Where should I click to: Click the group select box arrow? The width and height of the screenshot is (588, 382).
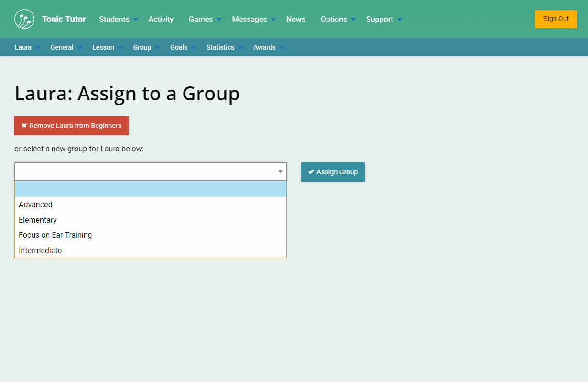[x=280, y=172]
